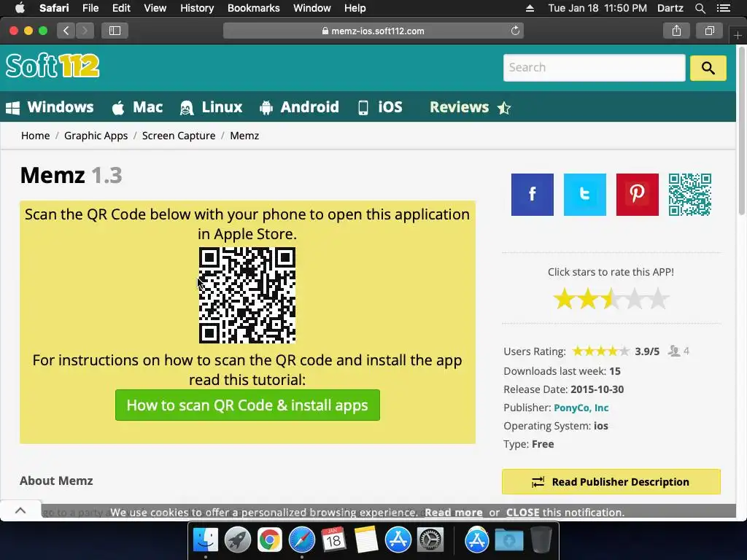Open the PonyCo, Inc publisher link
The image size is (747, 560).
(581, 408)
